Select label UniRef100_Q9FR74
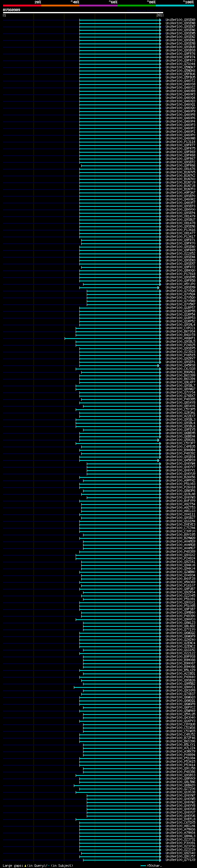The height and width of the screenshot is (868, 197). click(180, 57)
